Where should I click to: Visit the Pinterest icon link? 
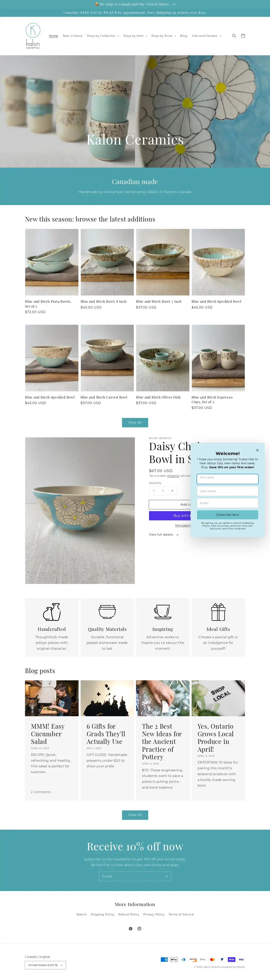coord(131,929)
